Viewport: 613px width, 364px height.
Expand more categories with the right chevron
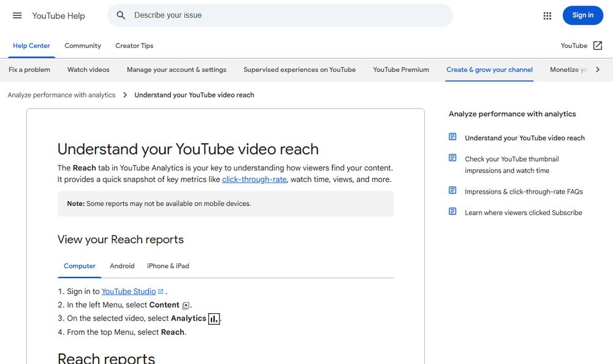[597, 70]
